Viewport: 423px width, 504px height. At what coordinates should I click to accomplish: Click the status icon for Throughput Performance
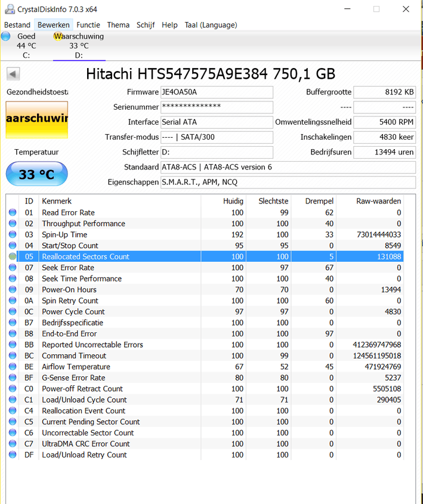pos(13,224)
